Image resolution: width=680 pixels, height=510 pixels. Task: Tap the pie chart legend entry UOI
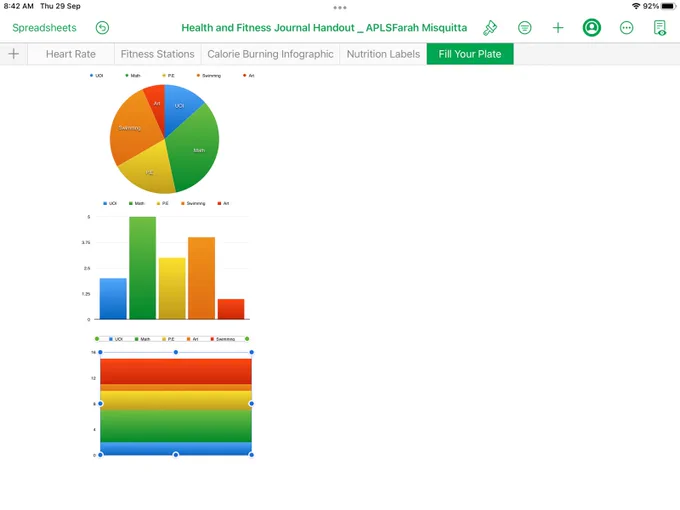pos(97,75)
